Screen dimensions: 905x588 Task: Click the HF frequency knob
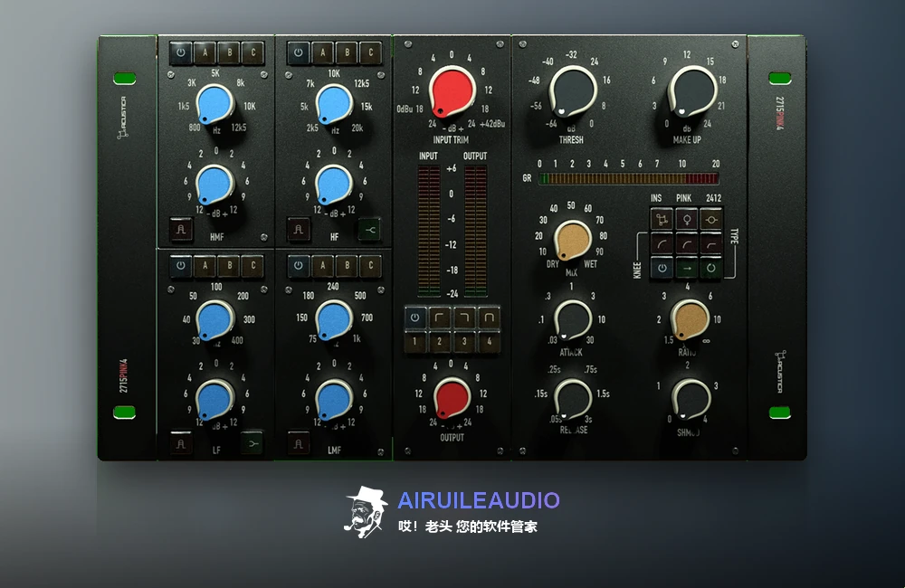click(x=334, y=104)
